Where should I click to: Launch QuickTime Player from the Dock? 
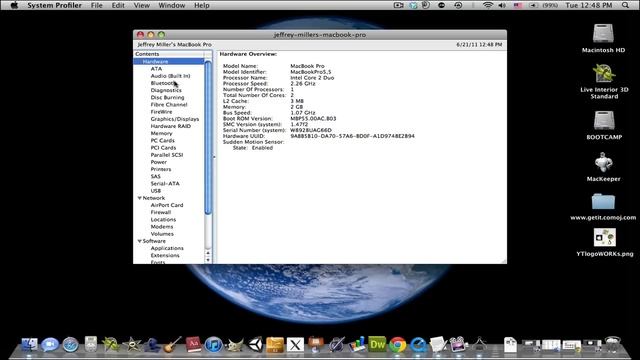click(418, 345)
